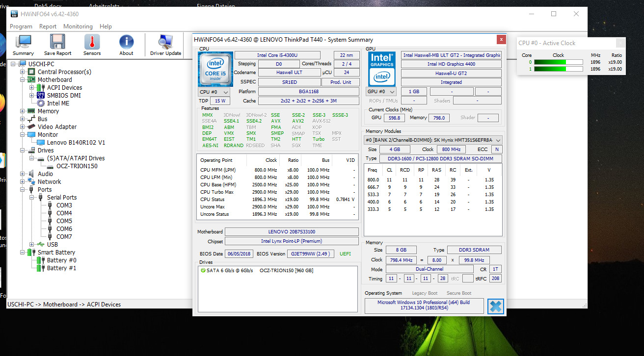Viewport: 644px width, 356px height.
Task: Expand the Memory tree node
Action: click(x=22, y=111)
